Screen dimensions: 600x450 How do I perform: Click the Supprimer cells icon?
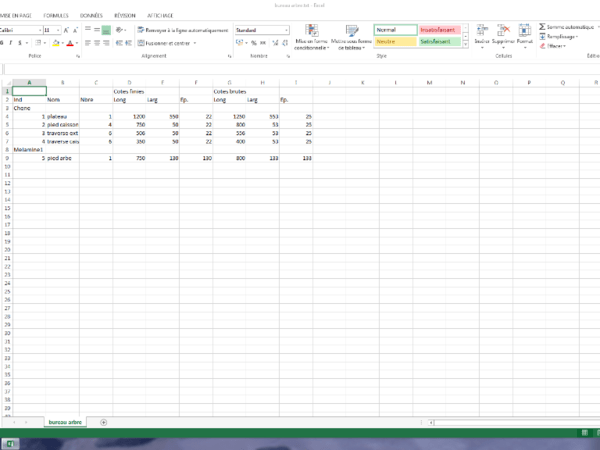tap(503, 36)
